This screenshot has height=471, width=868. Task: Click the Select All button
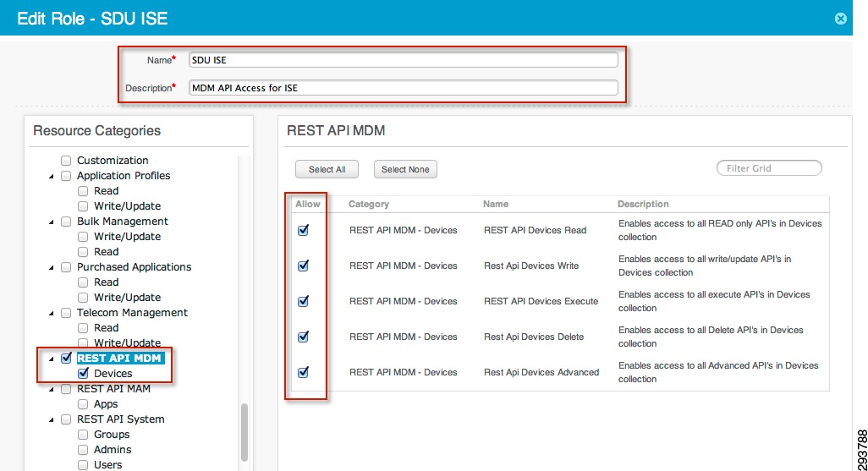(x=327, y=169)
